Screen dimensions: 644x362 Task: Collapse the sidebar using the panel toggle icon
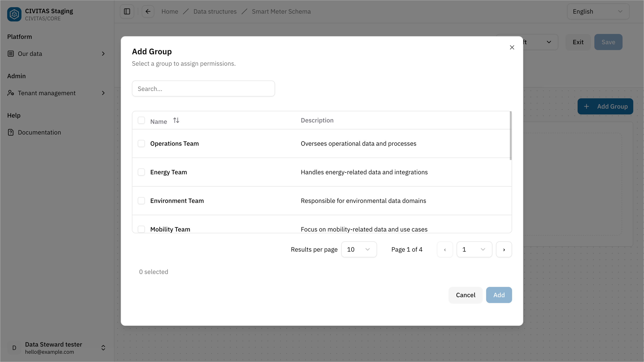127,11
